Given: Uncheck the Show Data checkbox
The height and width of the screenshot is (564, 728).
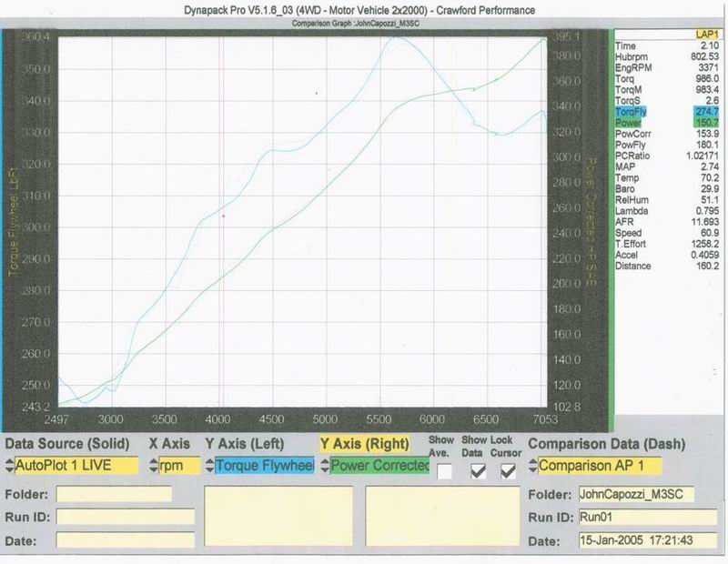Looking at the screenshot, I should (x=479, y=471).
